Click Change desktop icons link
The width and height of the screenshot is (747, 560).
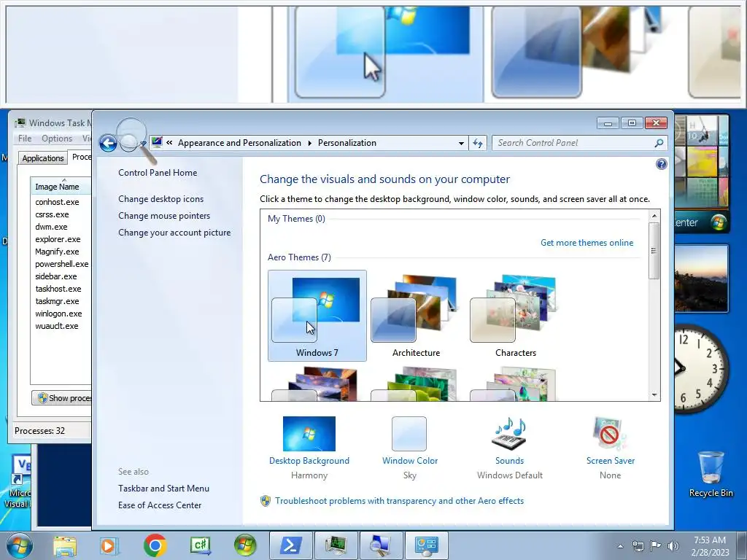[161, 199]
